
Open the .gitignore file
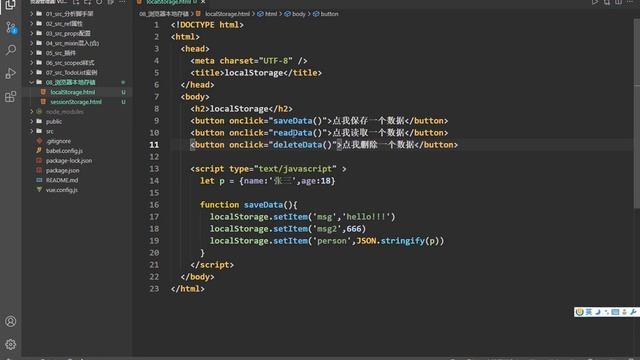click(x=58, y=141)
